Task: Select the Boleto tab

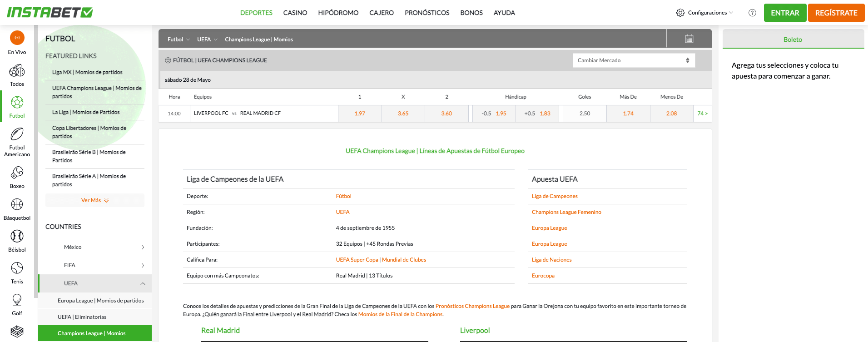Action: pos(793,40)
